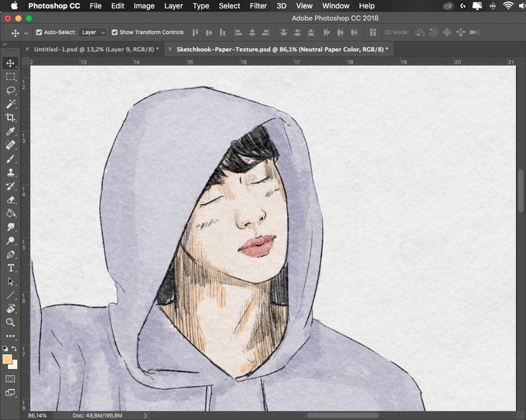
Task: Select the Smudge tool
Action: [10, 227]
